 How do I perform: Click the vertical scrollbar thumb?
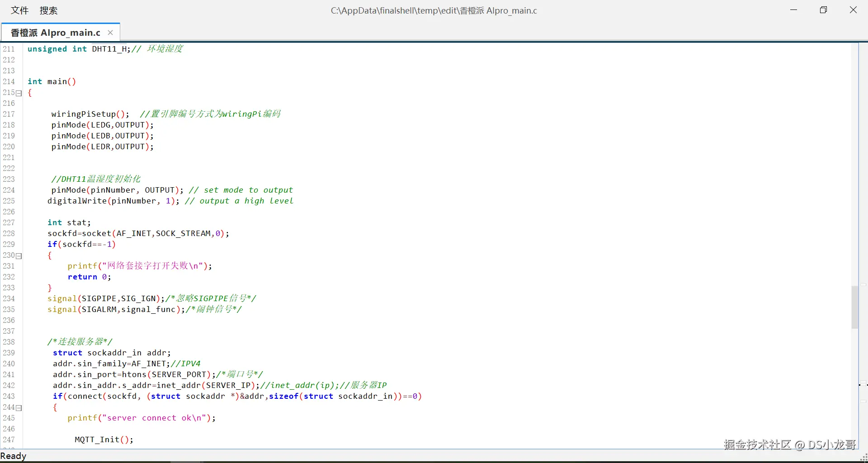click(x=854, y=307)
